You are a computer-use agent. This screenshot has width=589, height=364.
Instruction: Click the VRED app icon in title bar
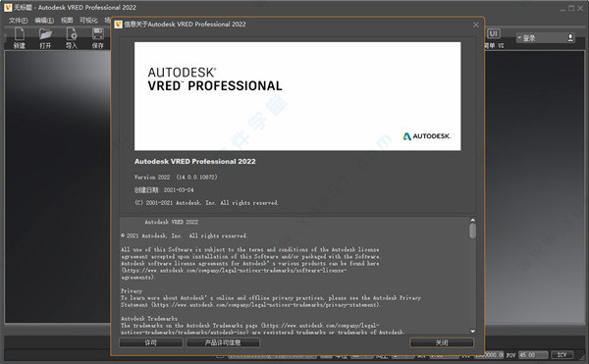point(8,7)
